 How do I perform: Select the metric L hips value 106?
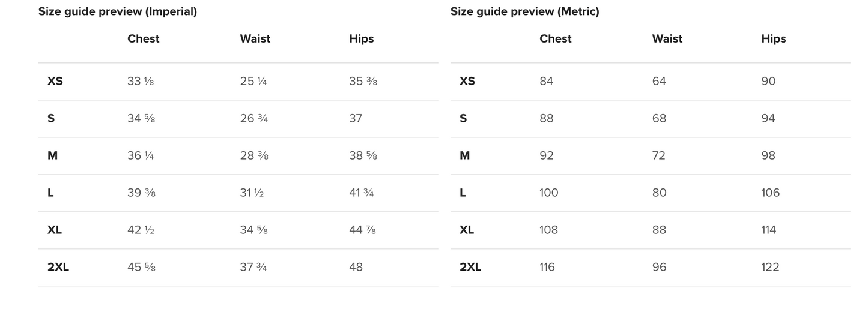(x=770, y=193)
